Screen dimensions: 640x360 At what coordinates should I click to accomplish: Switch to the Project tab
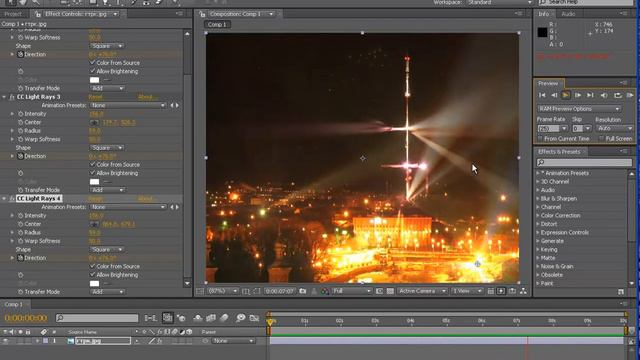13,14
